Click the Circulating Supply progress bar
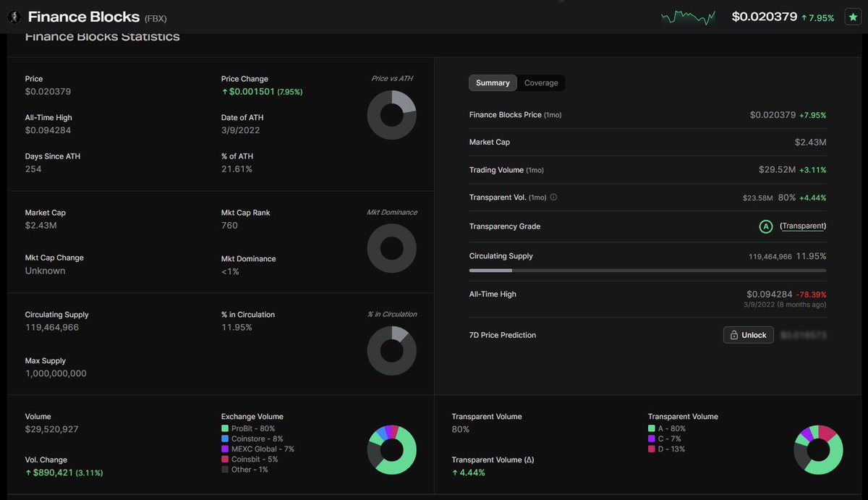 coord(647,271)
